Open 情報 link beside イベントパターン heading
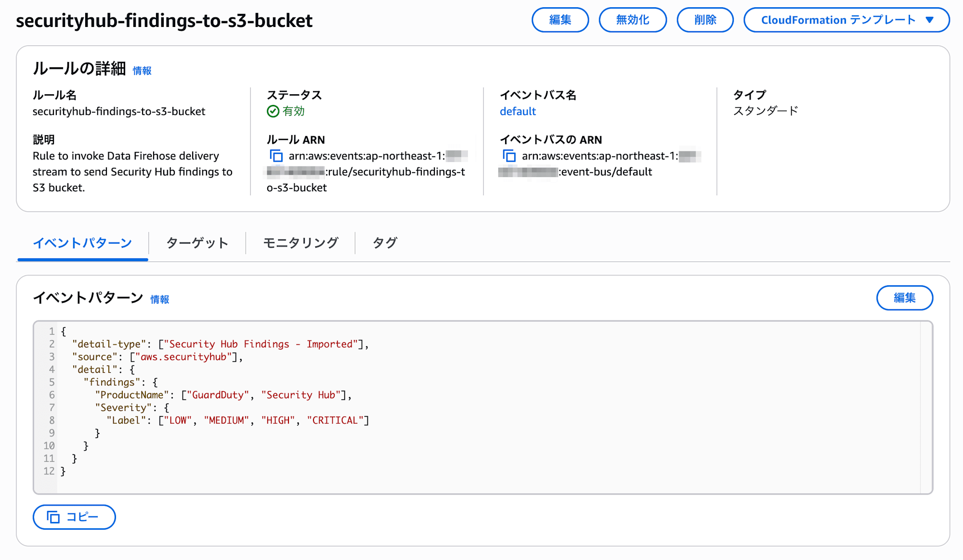Screen dimensions: 963x560 [159, 299]
